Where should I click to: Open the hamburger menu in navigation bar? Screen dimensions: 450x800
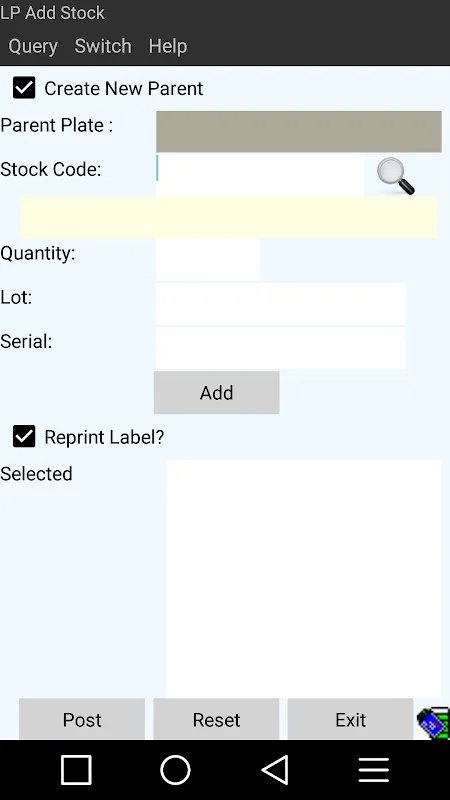pyautogui.click(x=373, y=769)
